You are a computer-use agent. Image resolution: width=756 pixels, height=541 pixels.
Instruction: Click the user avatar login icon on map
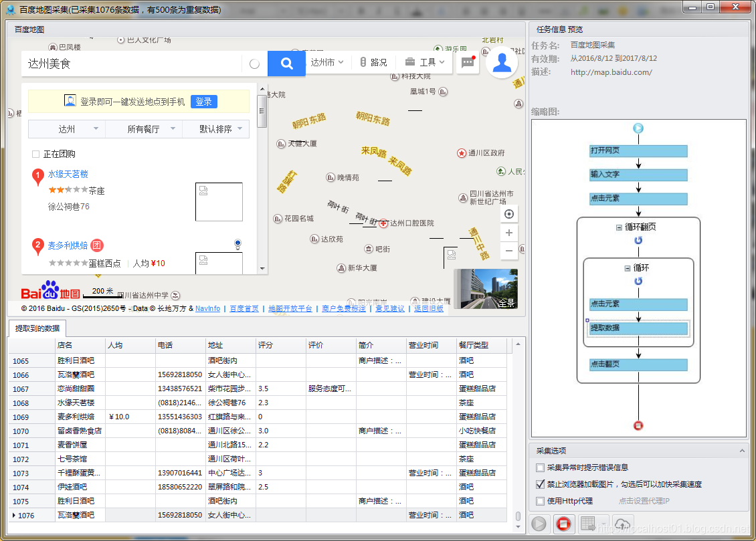[x=501, y=63]
